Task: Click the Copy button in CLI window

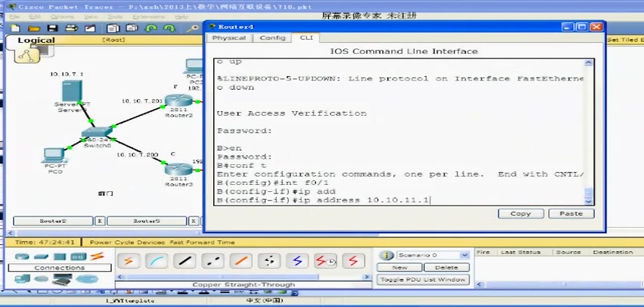Action: tap(521, 213)
